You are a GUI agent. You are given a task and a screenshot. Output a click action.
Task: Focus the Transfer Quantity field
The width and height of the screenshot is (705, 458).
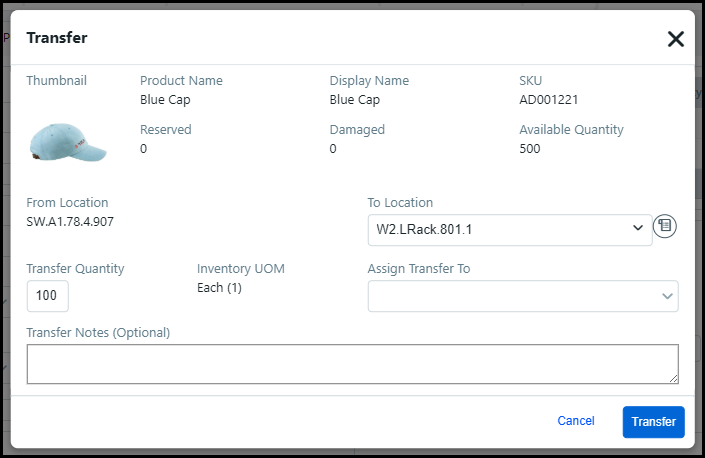pos(47,296)
